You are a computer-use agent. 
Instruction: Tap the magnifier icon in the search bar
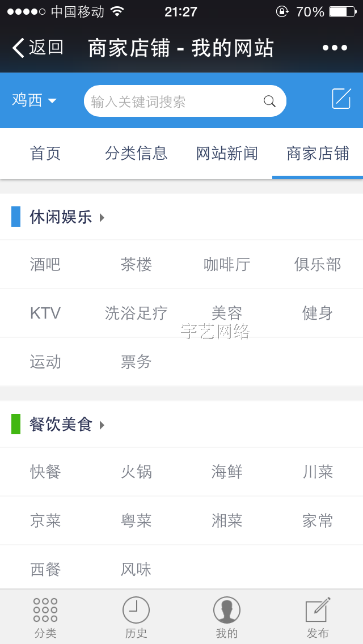point(269,100)
